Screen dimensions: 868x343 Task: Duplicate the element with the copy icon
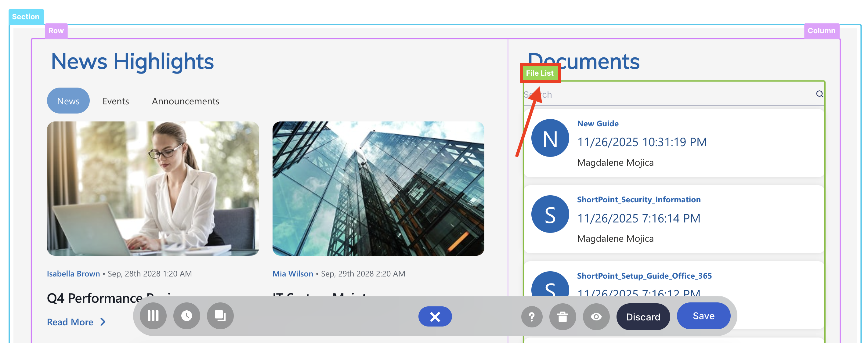[220, 316]
